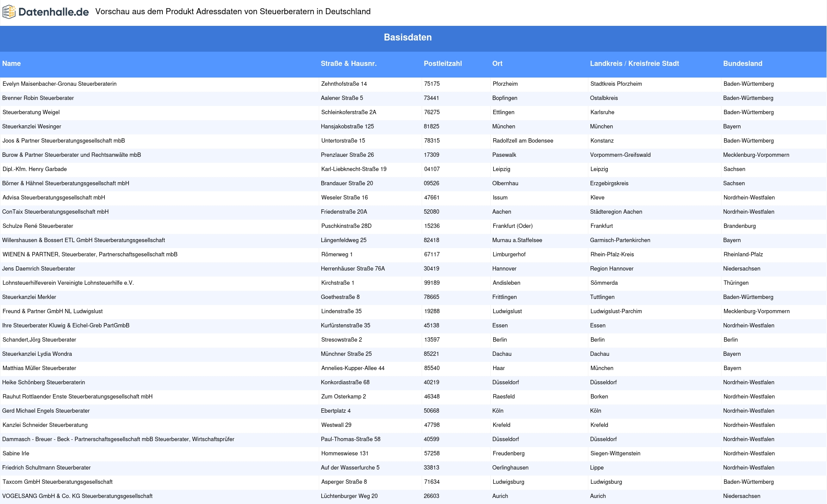Select the Brandenburg state cell
This screenshot has width=827, height=504.
pos(740,226)
